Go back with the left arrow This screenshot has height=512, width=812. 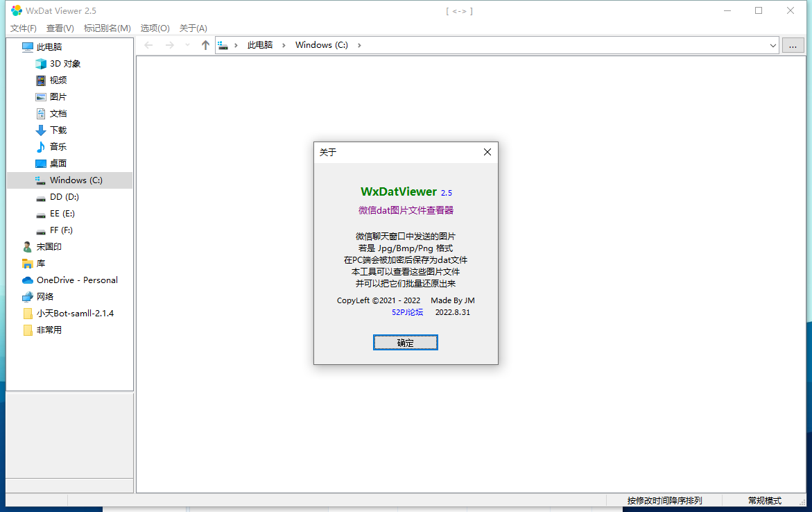pos(148,45)
